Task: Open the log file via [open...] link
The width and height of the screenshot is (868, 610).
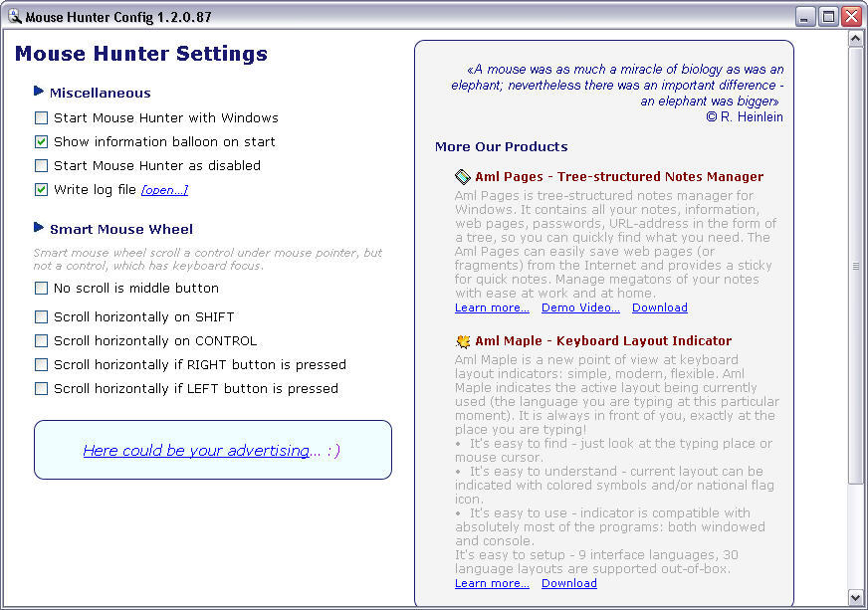Action: pos(164,190)
